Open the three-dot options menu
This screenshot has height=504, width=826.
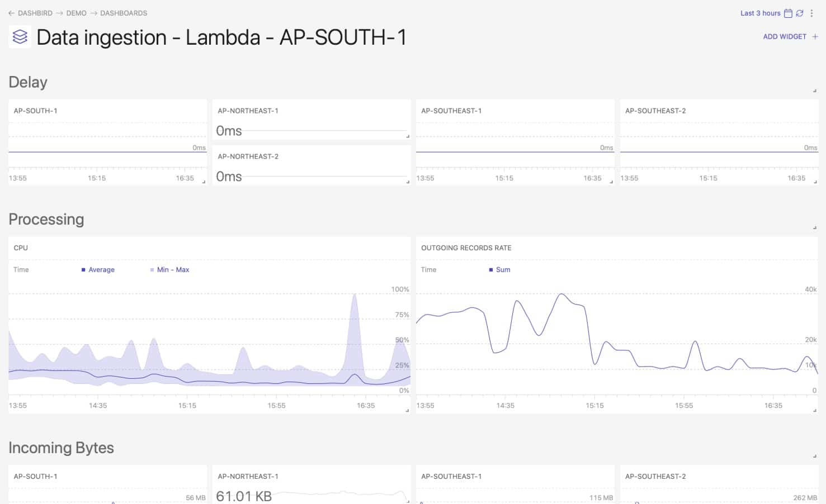(811, 13)
